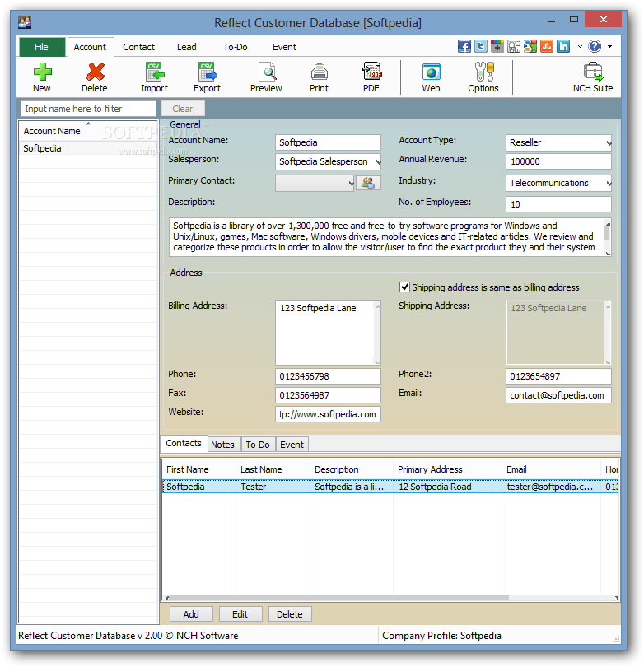
Task: Click the Clear filter button
Action: point(183,109)
